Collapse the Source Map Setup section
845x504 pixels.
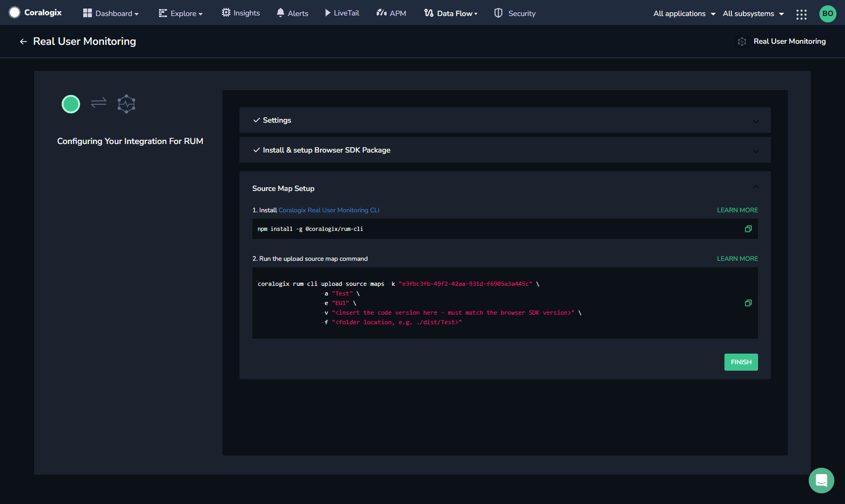click(x=755, y=187)
